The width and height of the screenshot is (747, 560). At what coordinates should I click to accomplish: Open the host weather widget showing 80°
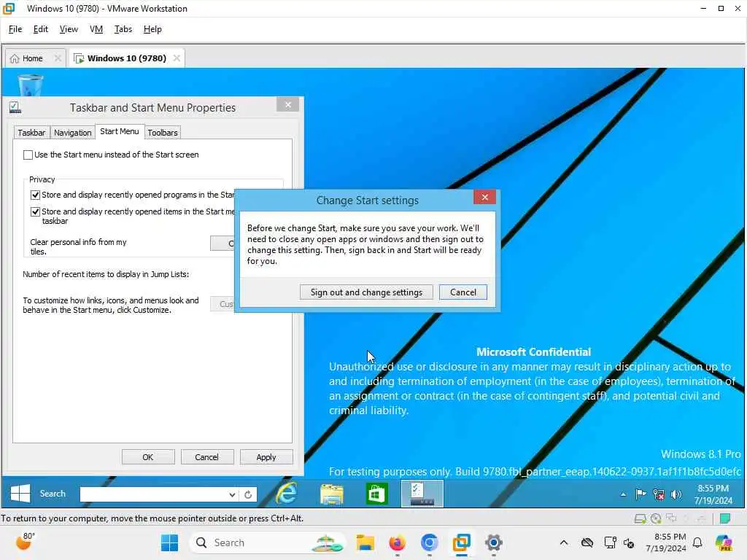click(25, 542)
